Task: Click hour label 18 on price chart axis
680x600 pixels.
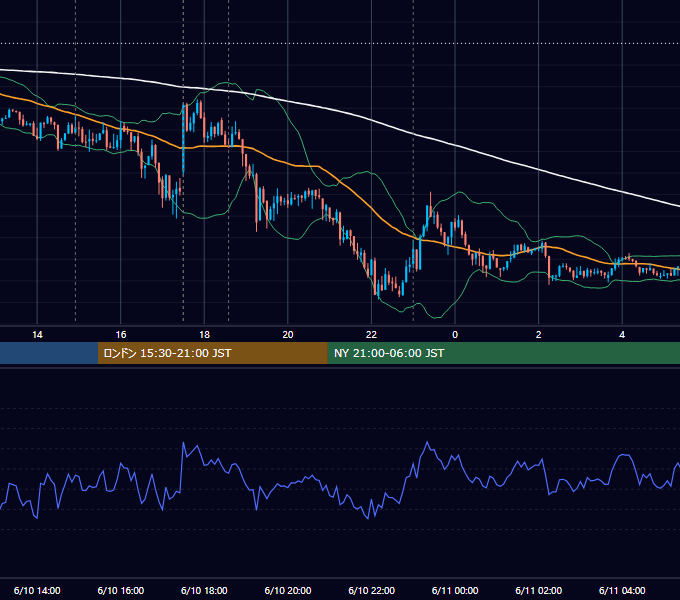Action: [x=204, y=335]
